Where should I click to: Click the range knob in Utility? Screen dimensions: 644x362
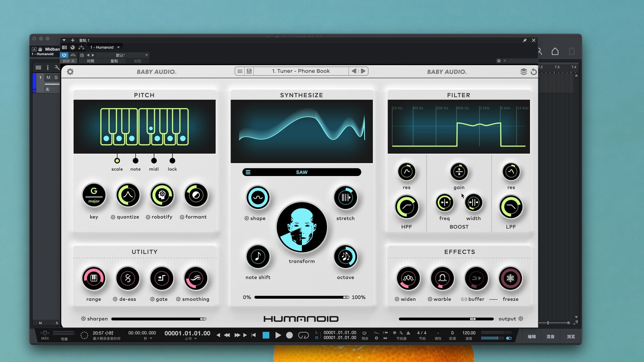pos(94,278)
